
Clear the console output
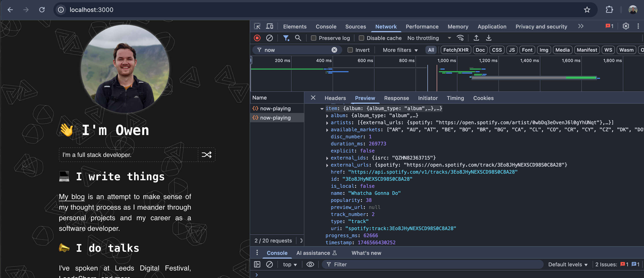[269, 264]
